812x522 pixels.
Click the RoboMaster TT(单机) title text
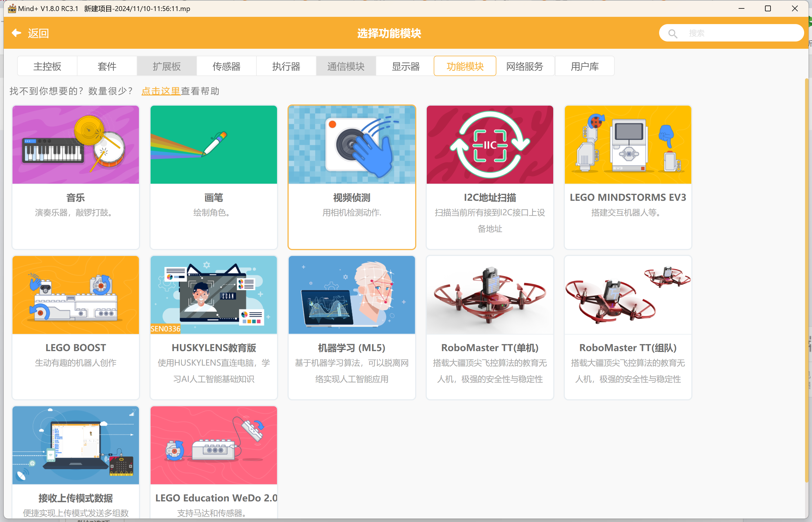(490, 348)
